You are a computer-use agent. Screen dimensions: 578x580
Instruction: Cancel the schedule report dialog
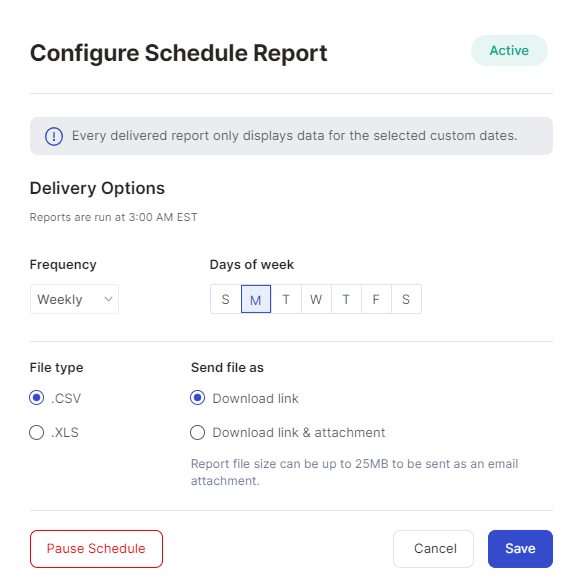[x=433, y=549]
